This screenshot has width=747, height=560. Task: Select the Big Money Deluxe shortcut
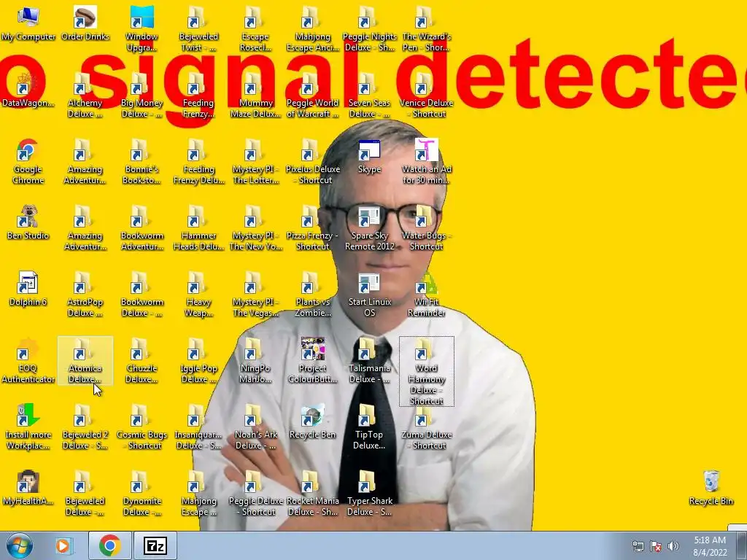[142, 95]
